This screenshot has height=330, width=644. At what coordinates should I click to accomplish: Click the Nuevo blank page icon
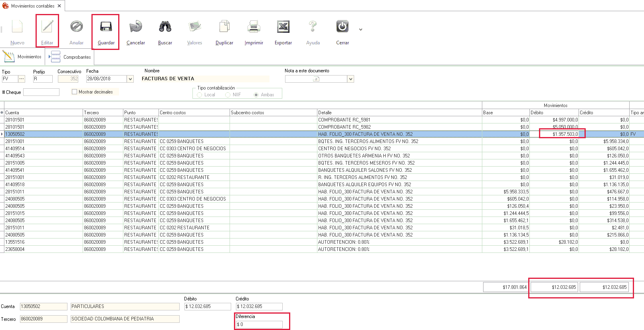[x=17, y=27]
